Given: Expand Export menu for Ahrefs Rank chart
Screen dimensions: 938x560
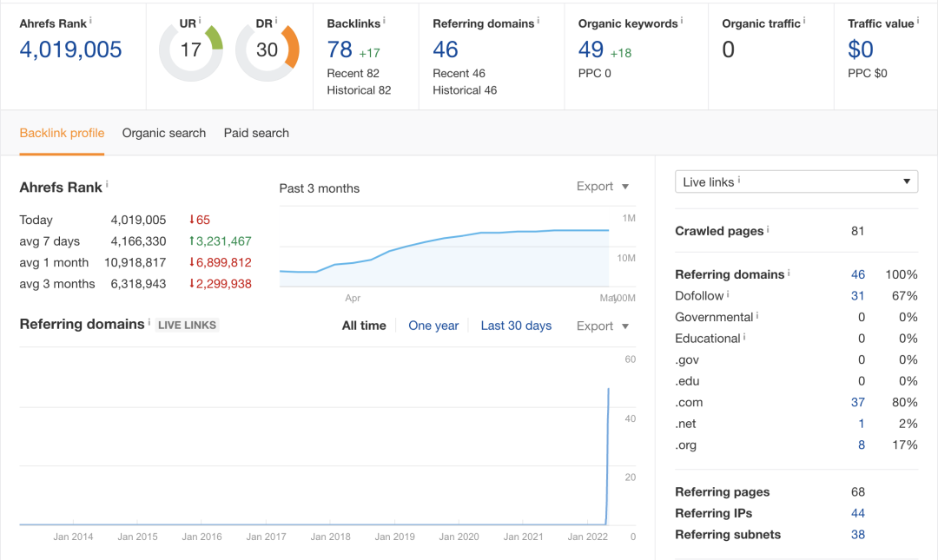Looking at the screenshot, I should coord(603,187).
